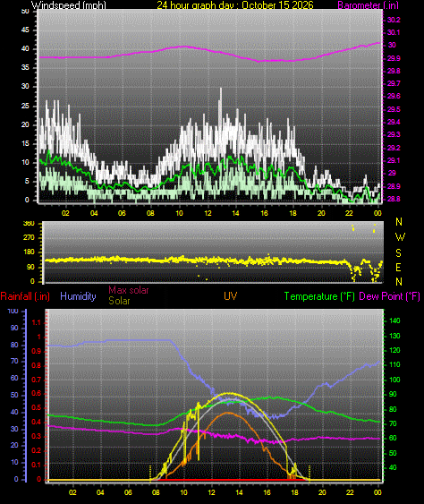The image size is (424, 504).
Task: Click the UV legend label
Action: click(x=230, y=296)
